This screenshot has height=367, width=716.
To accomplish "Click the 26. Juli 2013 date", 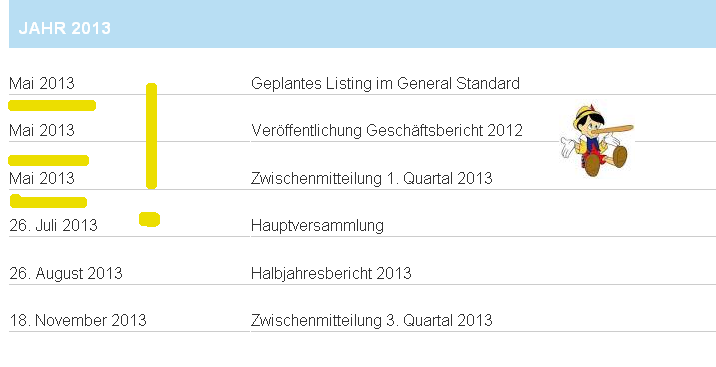I will (x=53, y=225).
